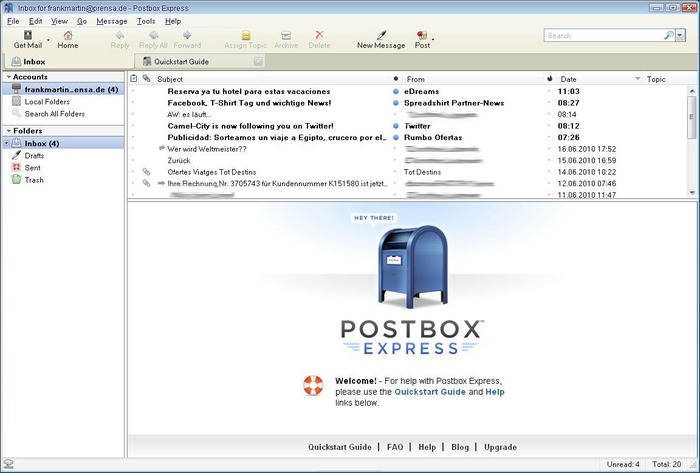Click Quickstart Guide link in welcome text
The width and height of the screenshot is (700, 473).
coord(430,392)
